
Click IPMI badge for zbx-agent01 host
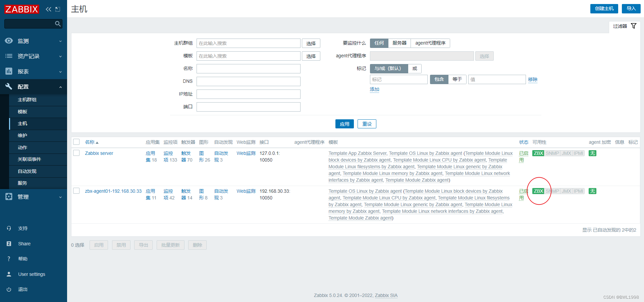pos(578,191)
